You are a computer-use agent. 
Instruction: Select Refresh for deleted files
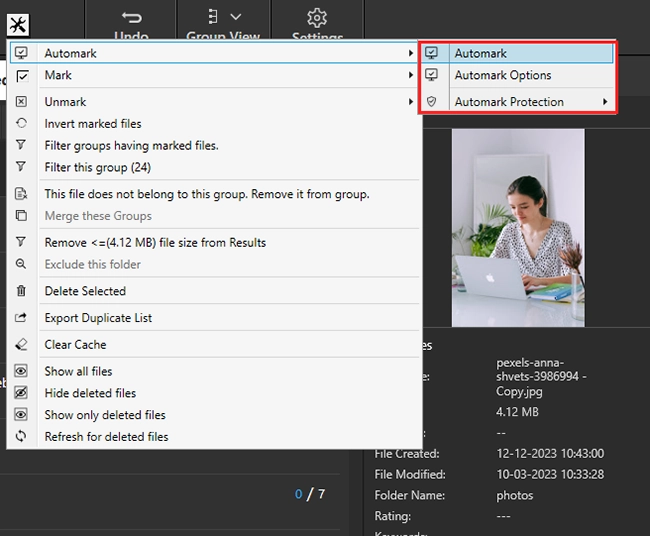(214, 437)
